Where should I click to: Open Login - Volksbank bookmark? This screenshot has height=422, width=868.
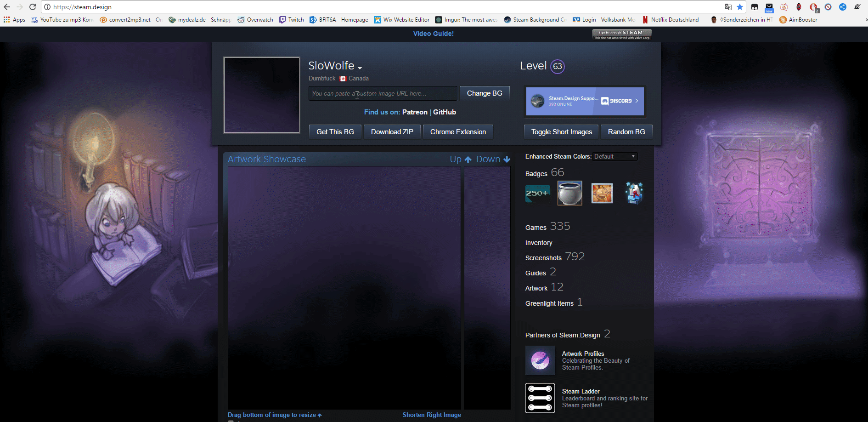604,20
